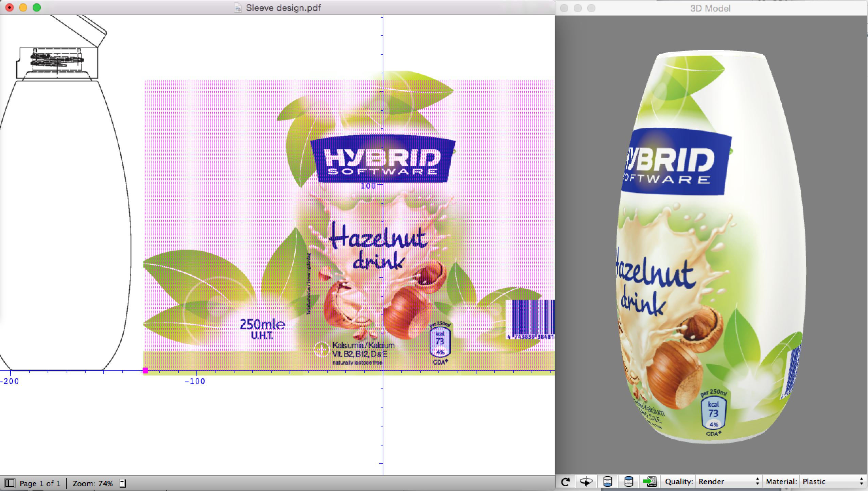Click the rotate/spin model icon
This screenshot has height=491, width=868.
coord(586,481)
